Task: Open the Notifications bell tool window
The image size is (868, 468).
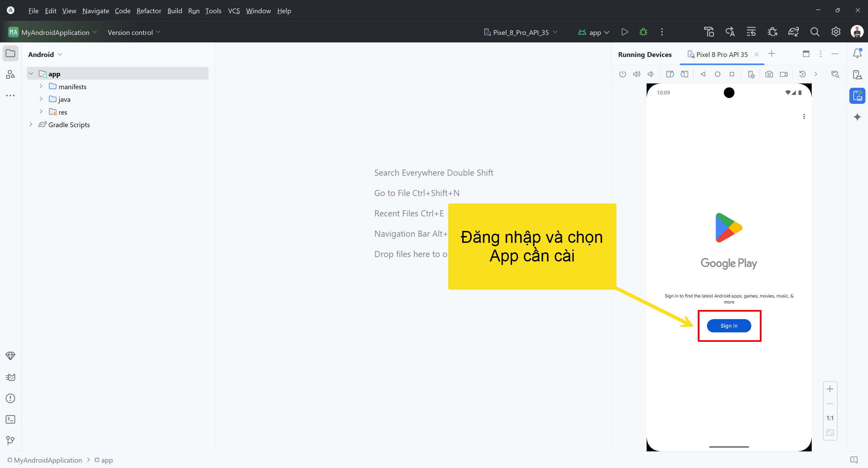Action: (857, 53)
